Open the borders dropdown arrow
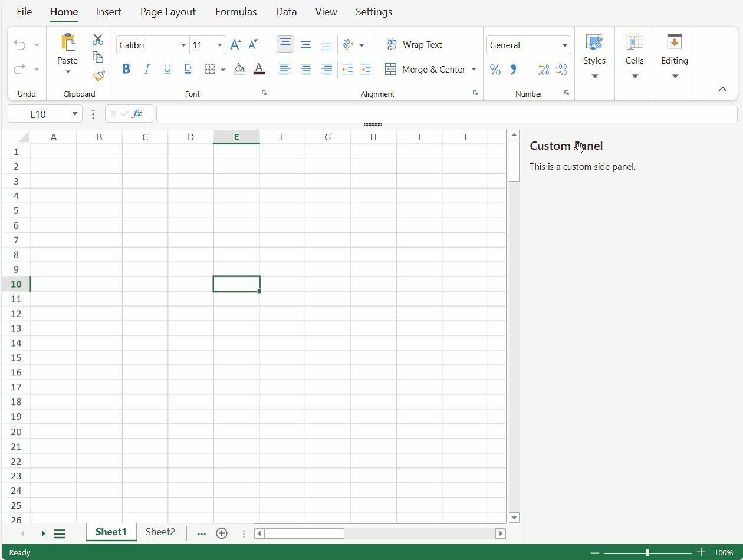The image size is (743, 560). 223,70
